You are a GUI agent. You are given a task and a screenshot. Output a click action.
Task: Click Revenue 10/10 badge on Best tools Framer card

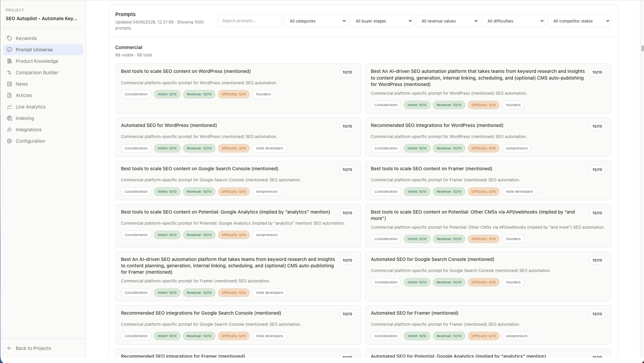coord(449,192)
